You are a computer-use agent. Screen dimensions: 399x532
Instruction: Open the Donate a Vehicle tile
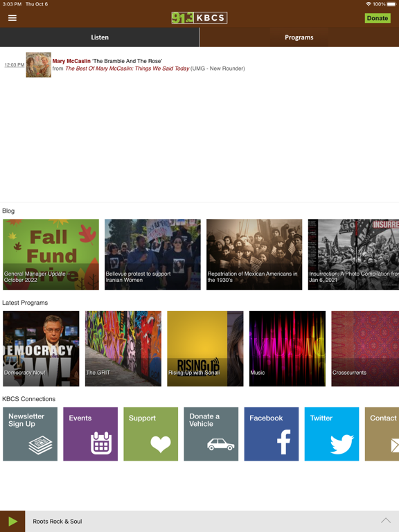(211, 434)
